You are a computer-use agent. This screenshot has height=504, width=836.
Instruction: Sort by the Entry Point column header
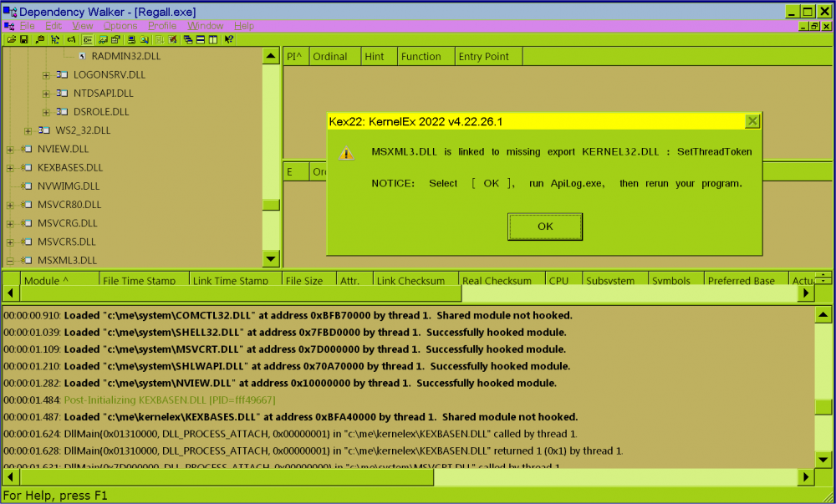click(x=483, y=57)
